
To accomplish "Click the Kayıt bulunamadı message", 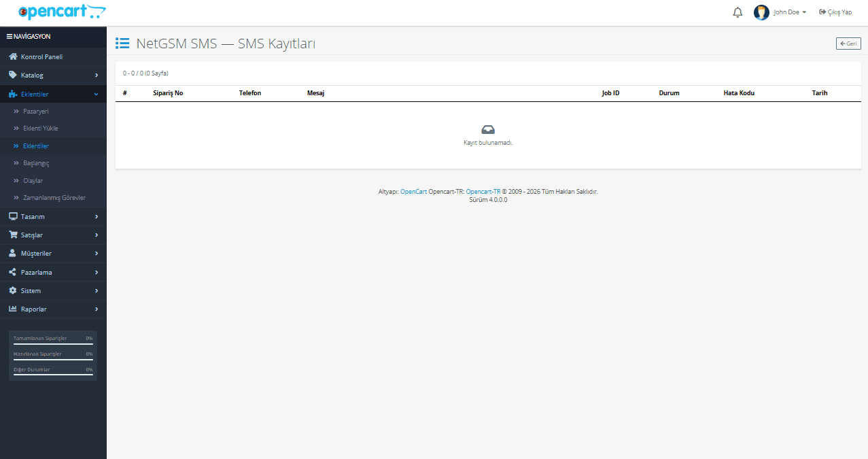I will (488, 143).
